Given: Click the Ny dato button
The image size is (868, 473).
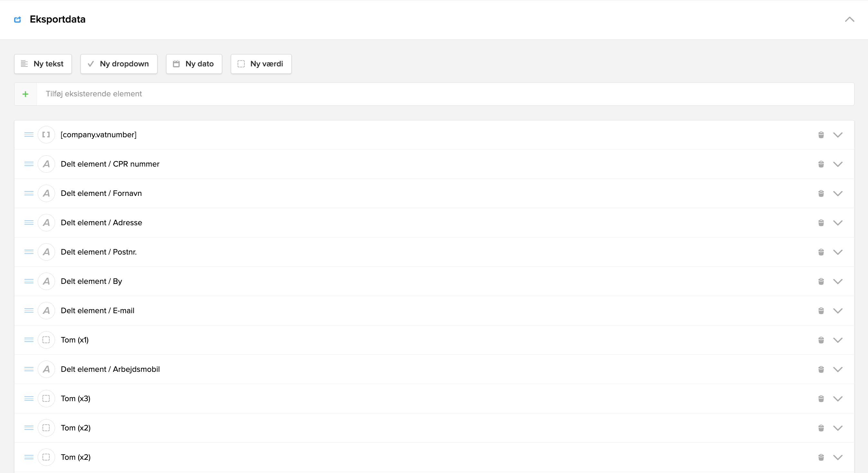Looking at the screenshot, I should coord(194,64).
